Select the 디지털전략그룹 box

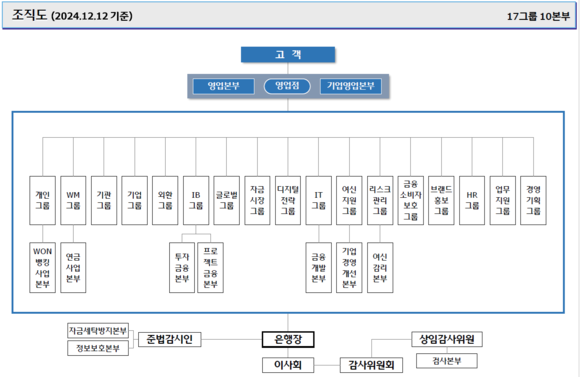point(288,201)
